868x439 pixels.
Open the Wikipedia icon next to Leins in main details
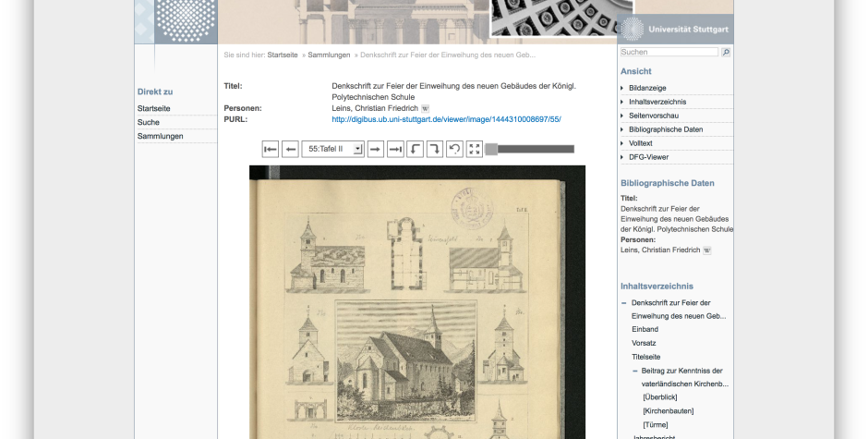425,109
